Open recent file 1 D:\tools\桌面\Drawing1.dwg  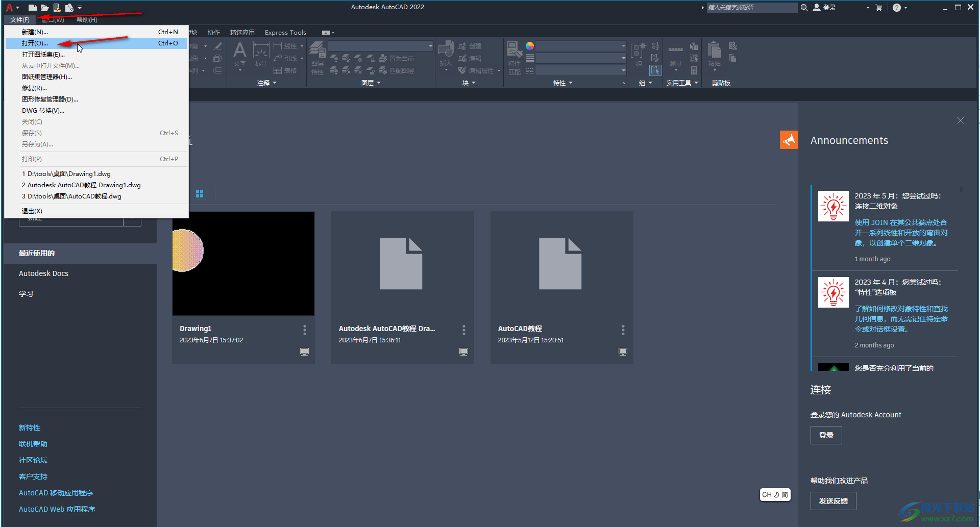pyautogui.click(x=96, y=174)
